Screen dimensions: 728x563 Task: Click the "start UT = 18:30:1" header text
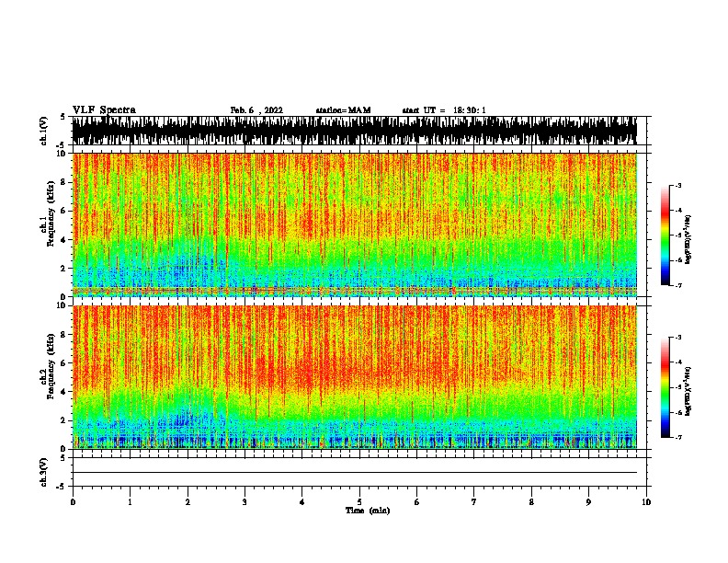coord(444,110)
